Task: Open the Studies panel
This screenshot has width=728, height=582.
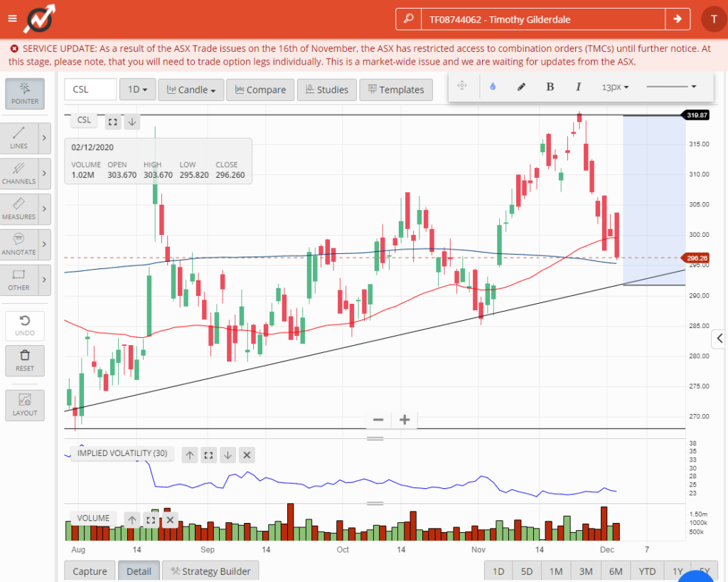Action: pyautogui.click(x=326, y=90)
